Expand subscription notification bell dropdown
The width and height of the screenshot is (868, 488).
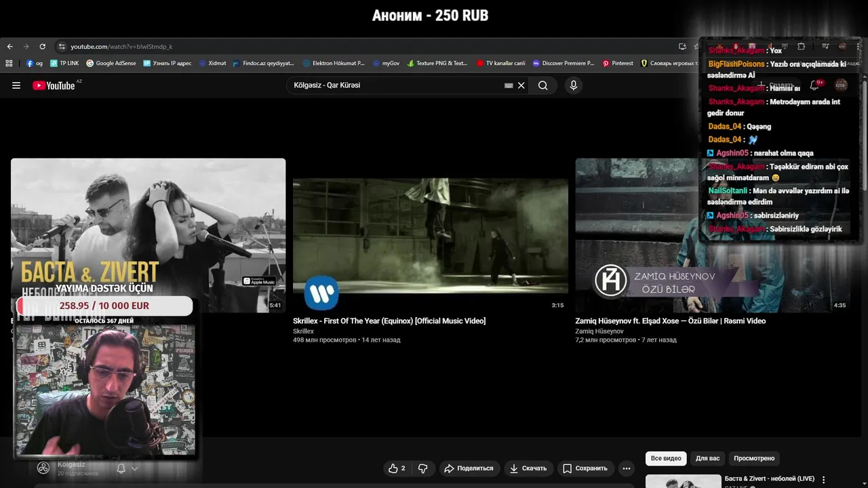(127, 468)
